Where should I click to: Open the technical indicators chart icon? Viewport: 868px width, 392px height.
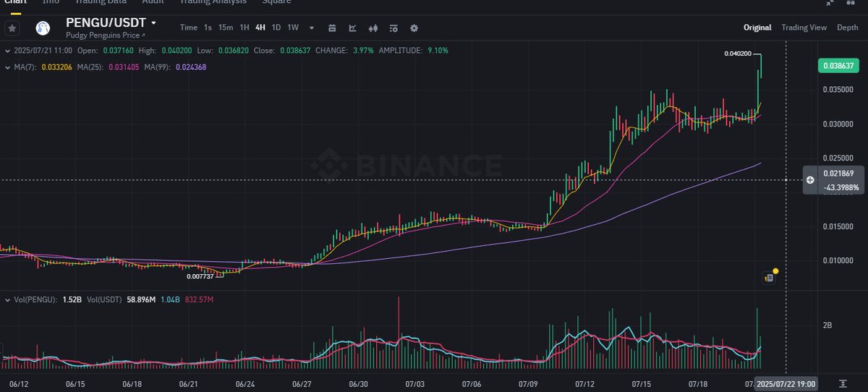point(352,28)
